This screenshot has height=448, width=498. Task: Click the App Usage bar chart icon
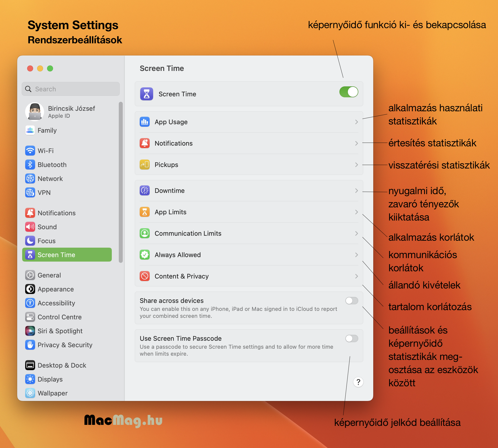(x=145, y=122)
